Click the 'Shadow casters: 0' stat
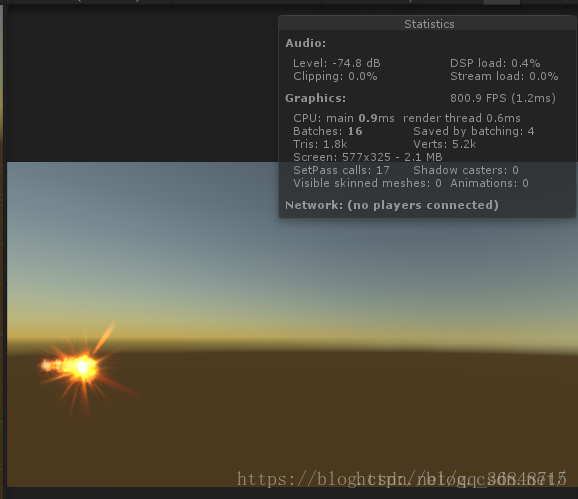The height and width of the screenshot is (499, 578). (466, 170)
